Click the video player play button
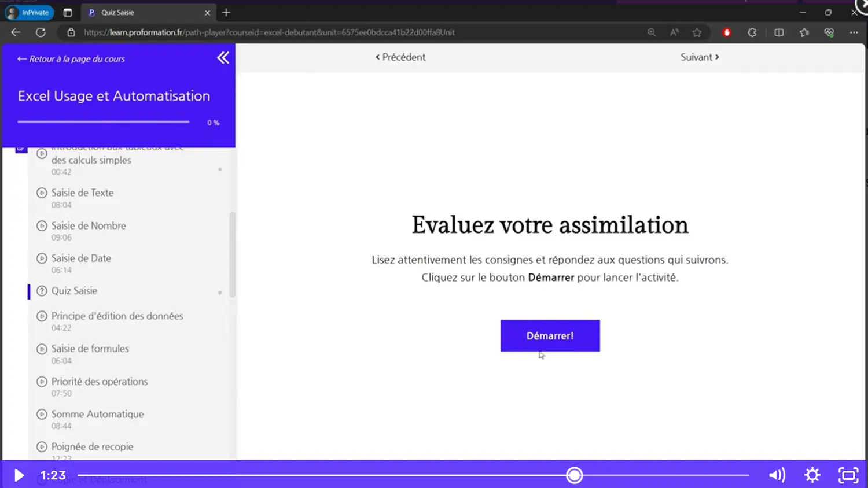This screenshot has width=868, height=488. [x=19, y=475]
